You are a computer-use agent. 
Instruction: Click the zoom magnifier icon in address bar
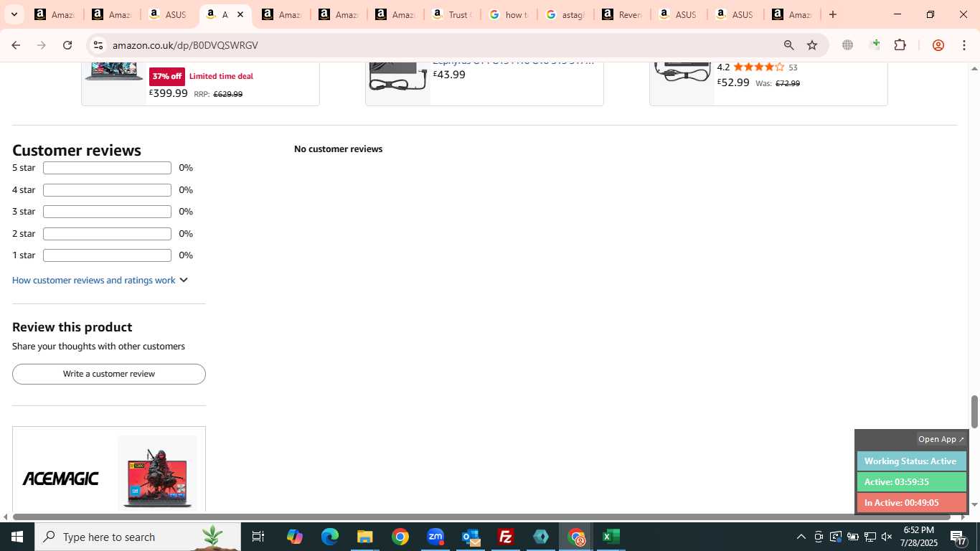click(788, 45)
